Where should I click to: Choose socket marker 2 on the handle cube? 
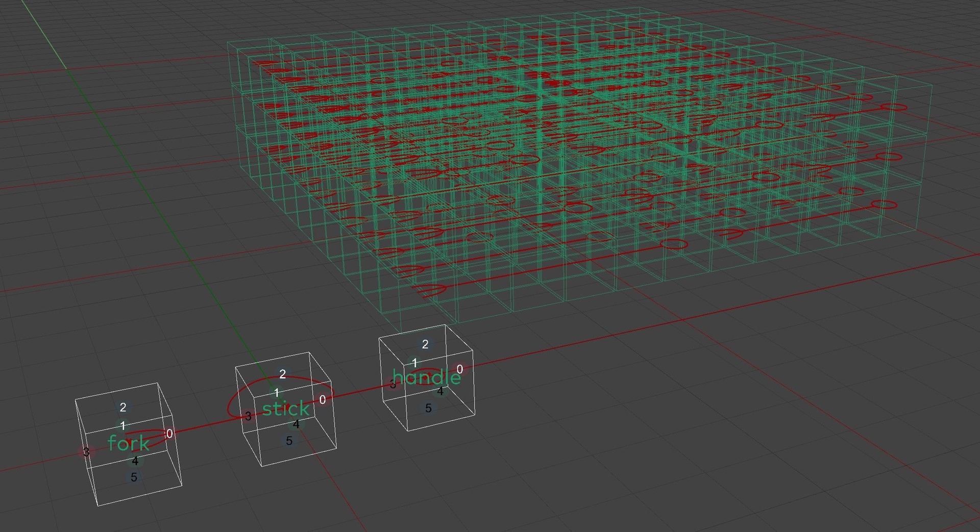tap(425, 344)
